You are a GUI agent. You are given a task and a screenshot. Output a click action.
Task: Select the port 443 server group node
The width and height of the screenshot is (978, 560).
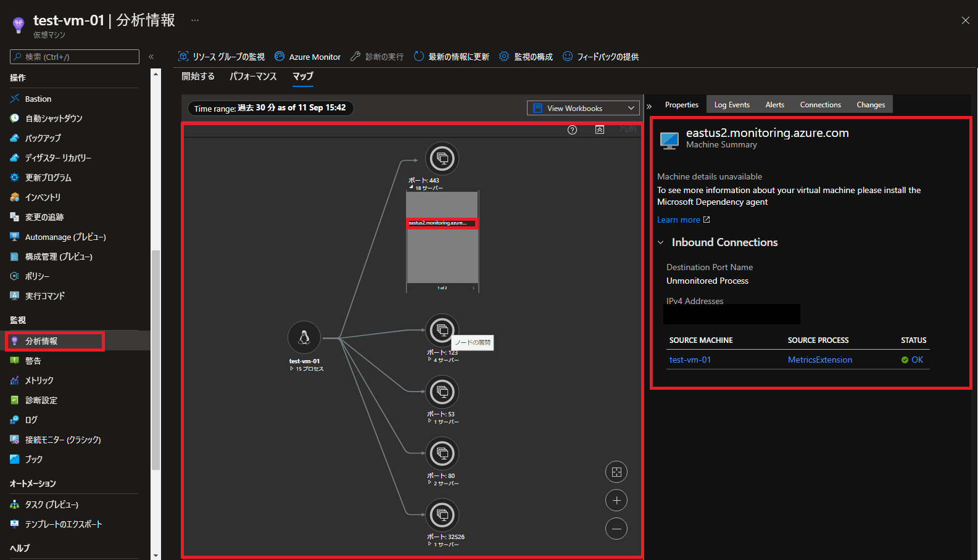point(442,159)
